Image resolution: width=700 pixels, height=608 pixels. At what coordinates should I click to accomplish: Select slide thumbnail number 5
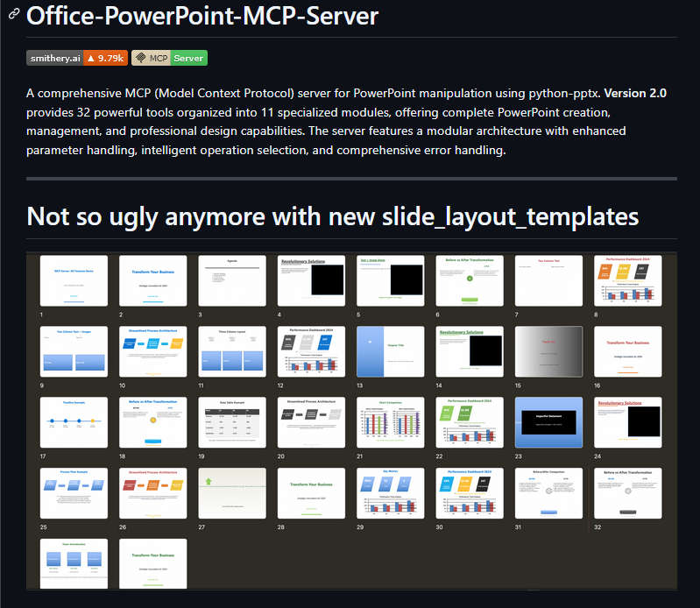pos(391,281)
